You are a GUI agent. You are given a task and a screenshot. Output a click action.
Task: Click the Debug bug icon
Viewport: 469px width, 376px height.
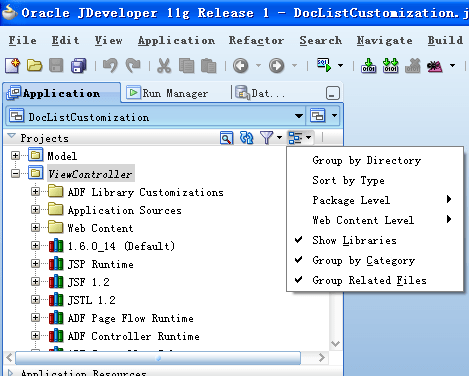point(435,66)
